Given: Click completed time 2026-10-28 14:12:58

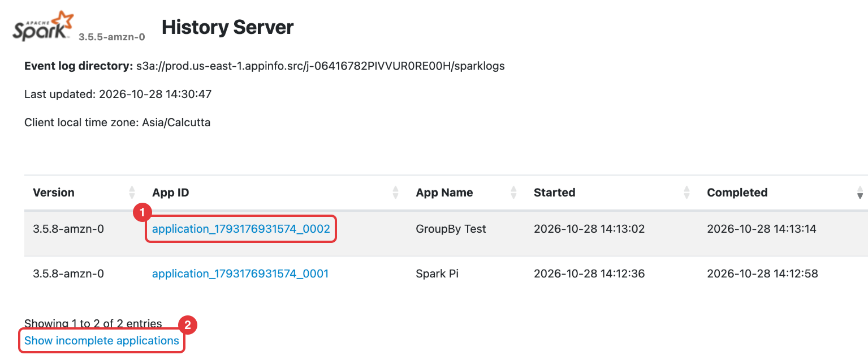Looking at the screenshot, I should click(762, 273).
